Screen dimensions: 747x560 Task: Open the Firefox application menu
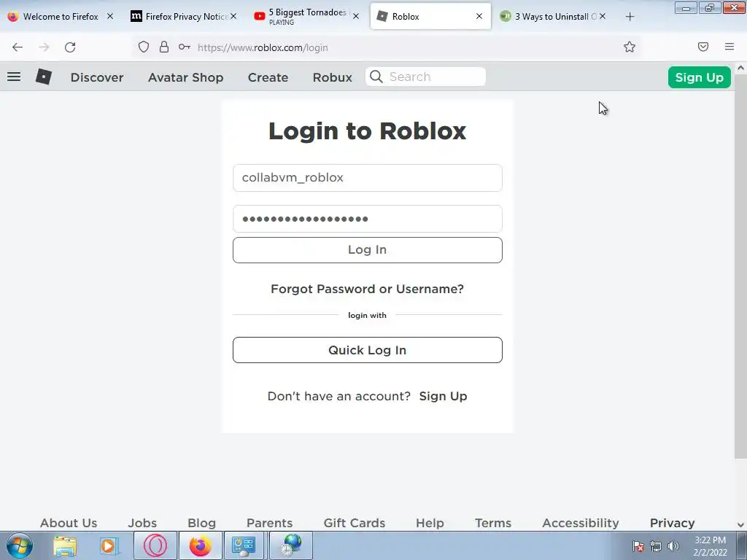pos(729,47)
